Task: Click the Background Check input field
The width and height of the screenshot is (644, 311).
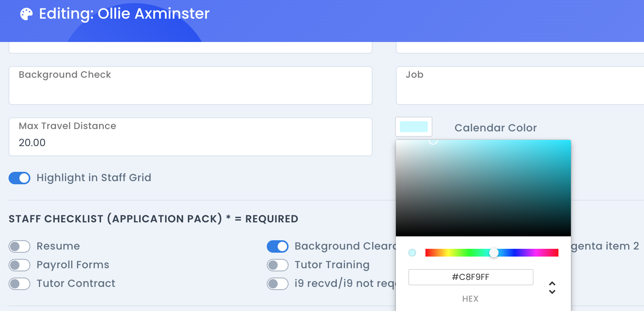Action: coord(191,86)
